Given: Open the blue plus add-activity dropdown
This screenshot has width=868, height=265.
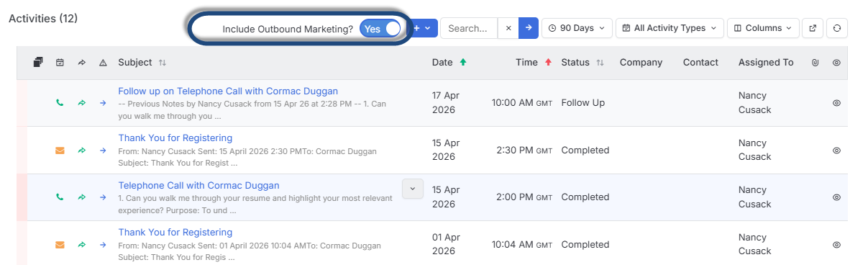Looking at the screenshot, I should point(423,28).
